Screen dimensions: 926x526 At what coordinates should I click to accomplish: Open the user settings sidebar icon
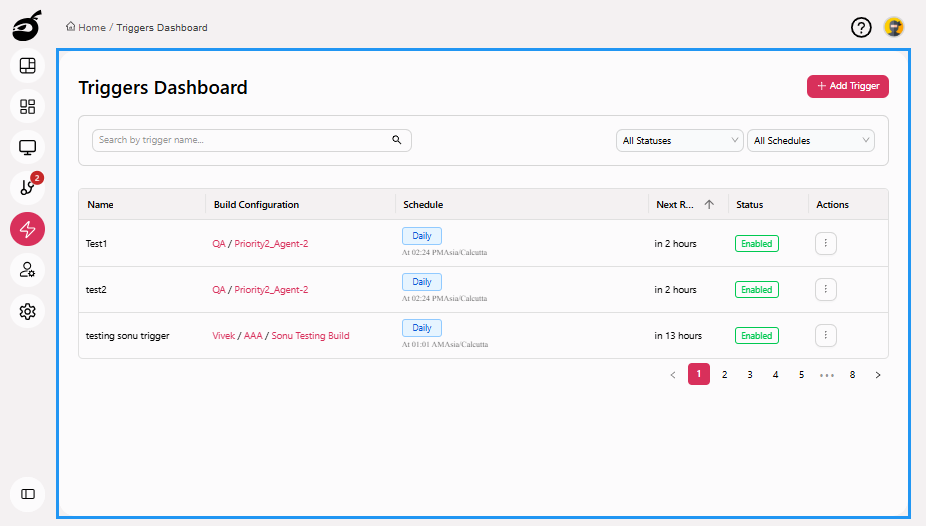[x=28, y=270]
